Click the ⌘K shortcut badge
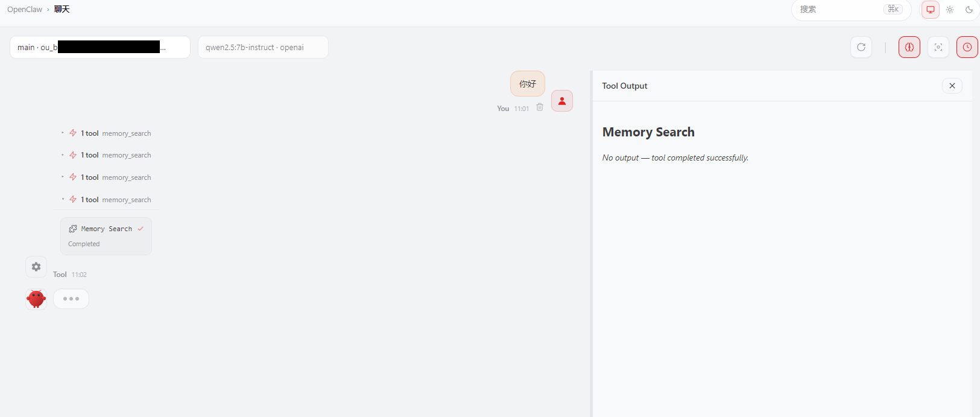Image resolution: width=980 pixels, height=417 pixels. point(893,9)
